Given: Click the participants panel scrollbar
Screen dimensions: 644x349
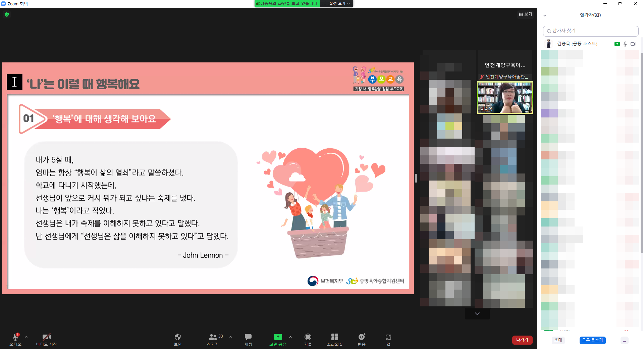Looking at the screenshot, I should point(642,151).
